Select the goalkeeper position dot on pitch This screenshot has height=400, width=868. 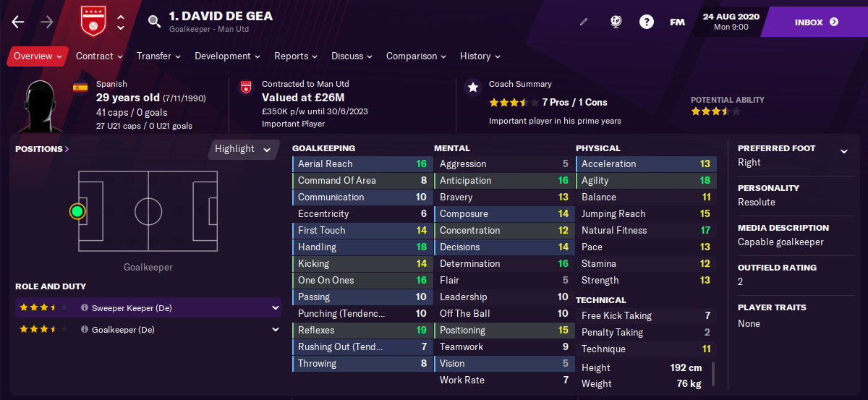tap(77, 211)
